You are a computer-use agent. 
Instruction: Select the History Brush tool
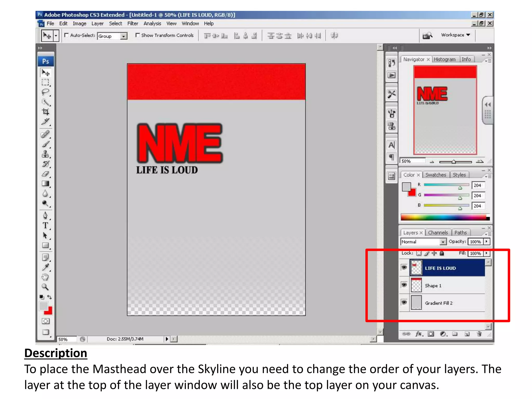(45, 164)
